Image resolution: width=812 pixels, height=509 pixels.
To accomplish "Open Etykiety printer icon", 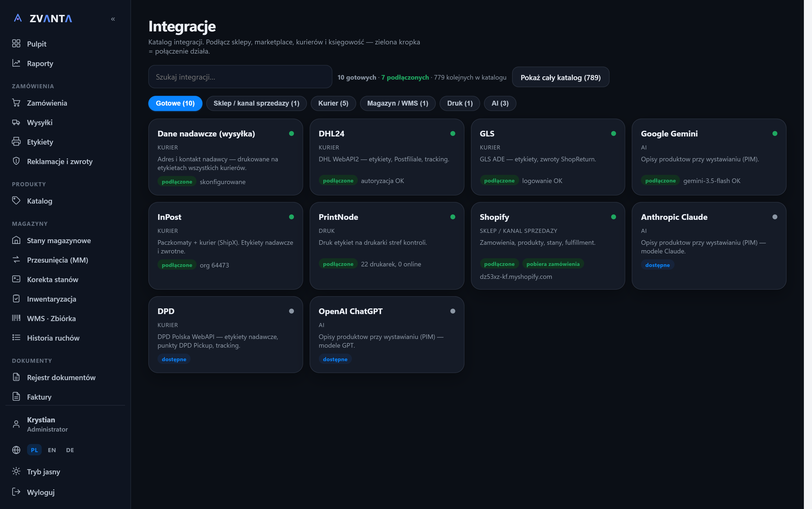I will click(x=16, y=142).
